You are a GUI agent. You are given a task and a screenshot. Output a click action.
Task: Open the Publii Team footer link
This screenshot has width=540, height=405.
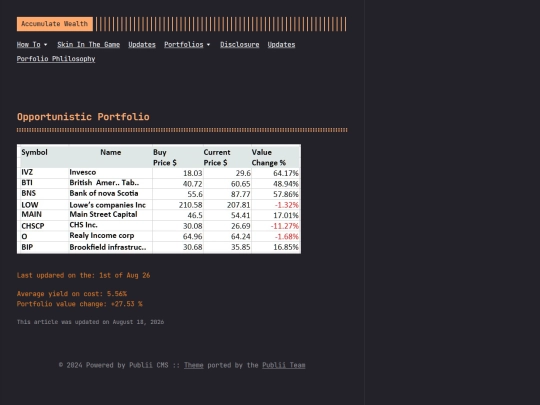[284, 365]
